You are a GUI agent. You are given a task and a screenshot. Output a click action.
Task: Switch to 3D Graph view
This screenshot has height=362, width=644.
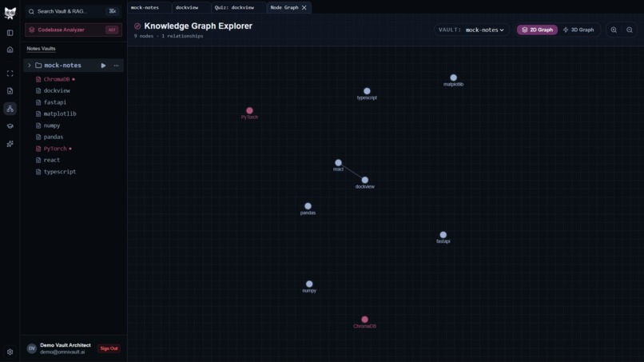coord(578,30)
